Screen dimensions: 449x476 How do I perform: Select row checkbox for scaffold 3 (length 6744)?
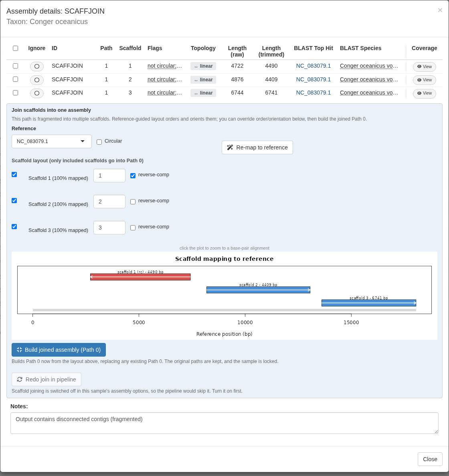coord(16,93)
